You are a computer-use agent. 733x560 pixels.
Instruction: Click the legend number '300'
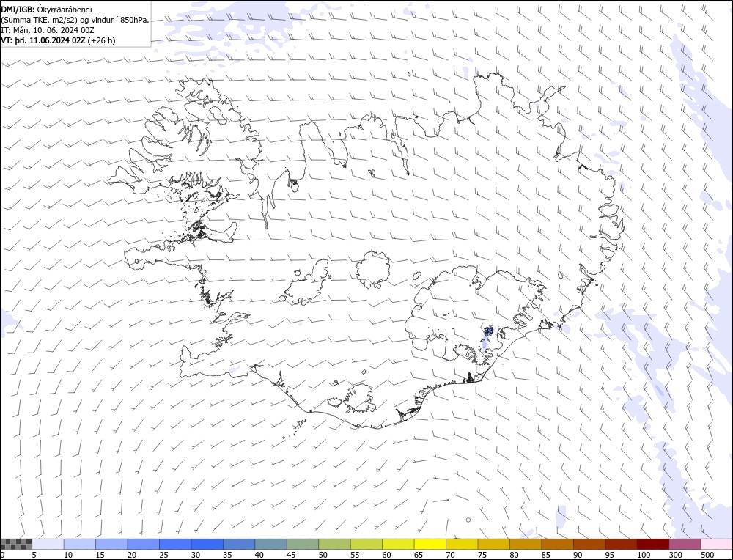(x=676, y=555)
